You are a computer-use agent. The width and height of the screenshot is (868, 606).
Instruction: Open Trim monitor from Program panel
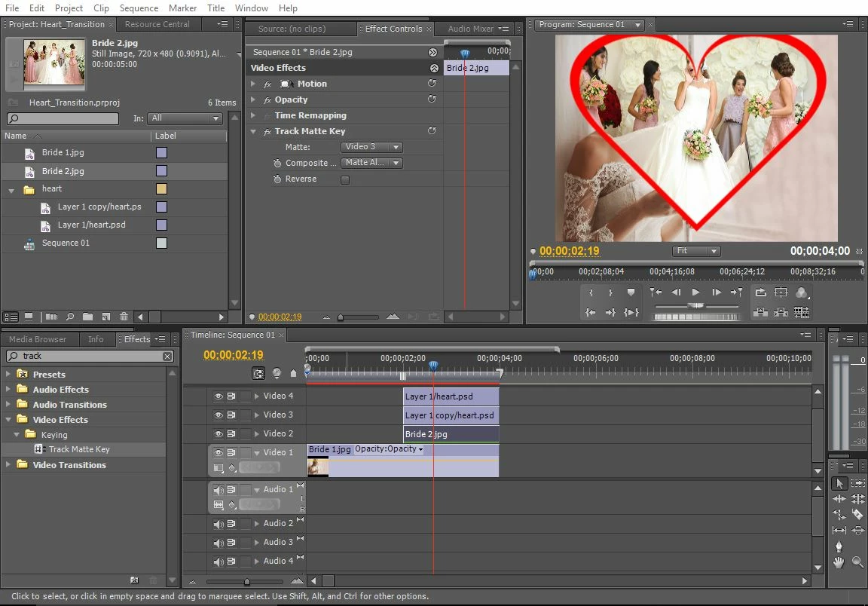(x=801, y=312)
